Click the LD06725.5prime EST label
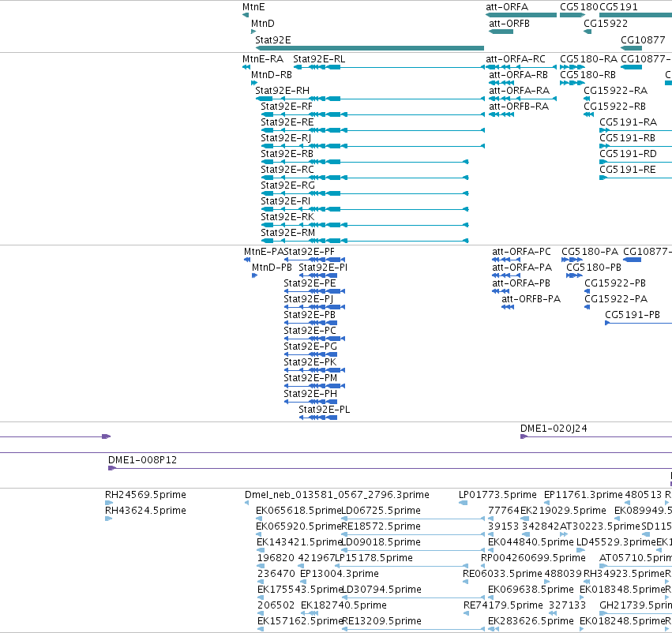The height and width of the screenshot is (633, 672). coord(381,511)
